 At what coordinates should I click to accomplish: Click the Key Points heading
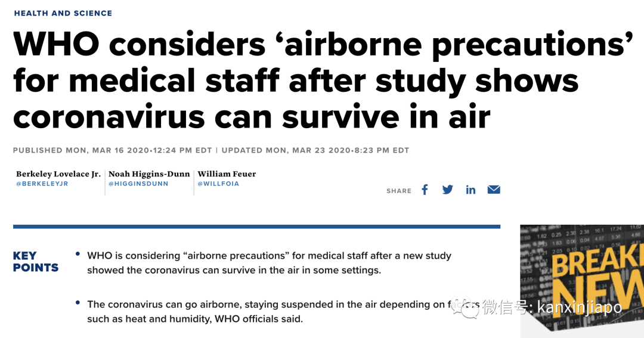tap(36, 262)
